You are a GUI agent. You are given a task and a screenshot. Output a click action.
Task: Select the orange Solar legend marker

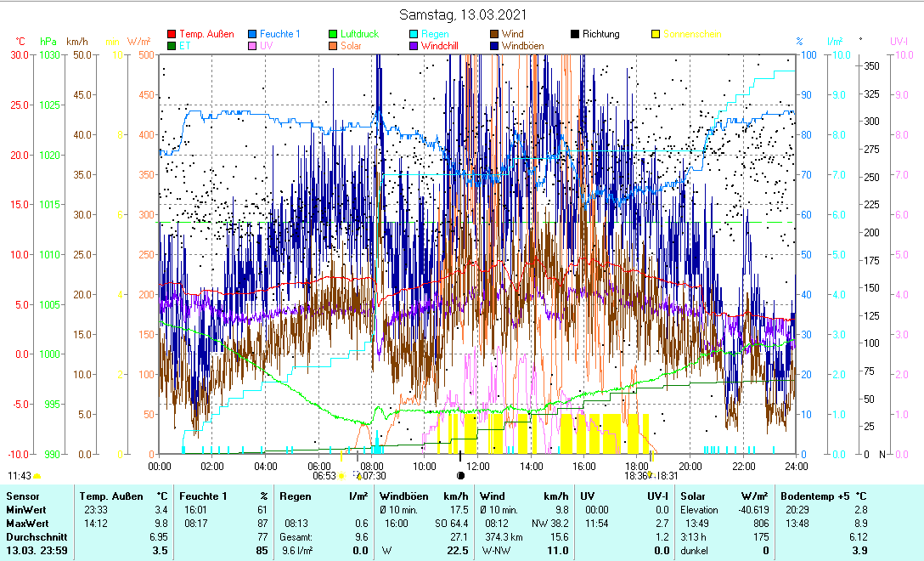(334, 46)
